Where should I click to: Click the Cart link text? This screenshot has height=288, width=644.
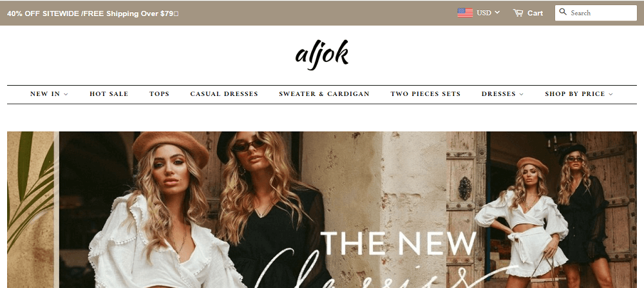click(535, 13)
